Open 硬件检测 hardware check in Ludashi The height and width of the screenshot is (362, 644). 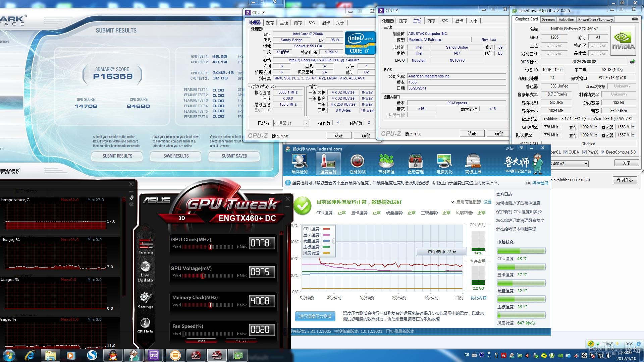(x=300, y=164)
